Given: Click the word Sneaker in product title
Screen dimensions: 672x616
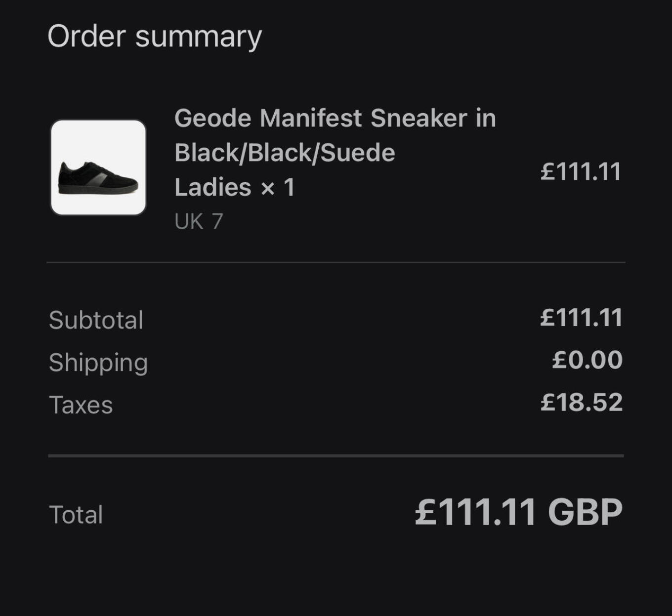Looking at the screenshot, I should click(419, 119).
